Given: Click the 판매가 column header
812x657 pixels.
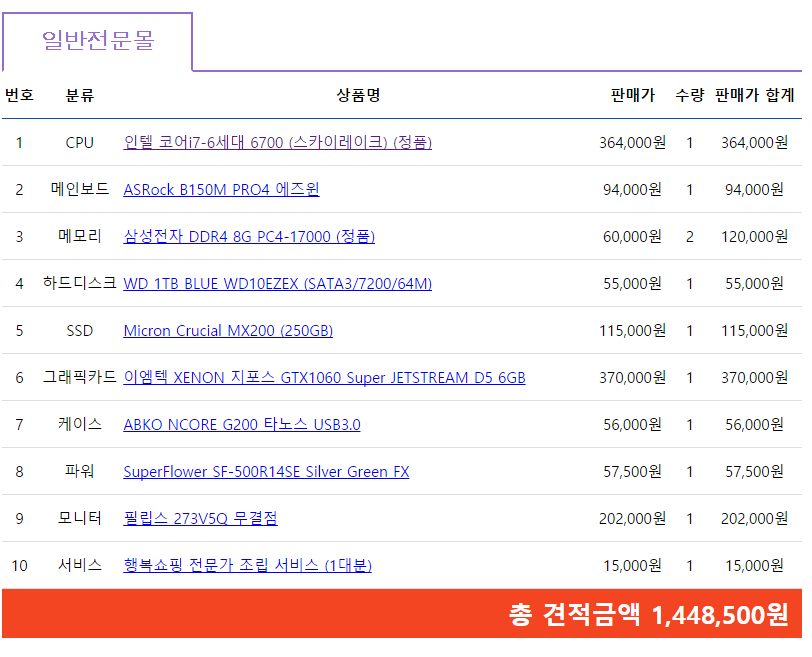Looking at the screenshot, I should pyautogui.click(x=632, y=95).
